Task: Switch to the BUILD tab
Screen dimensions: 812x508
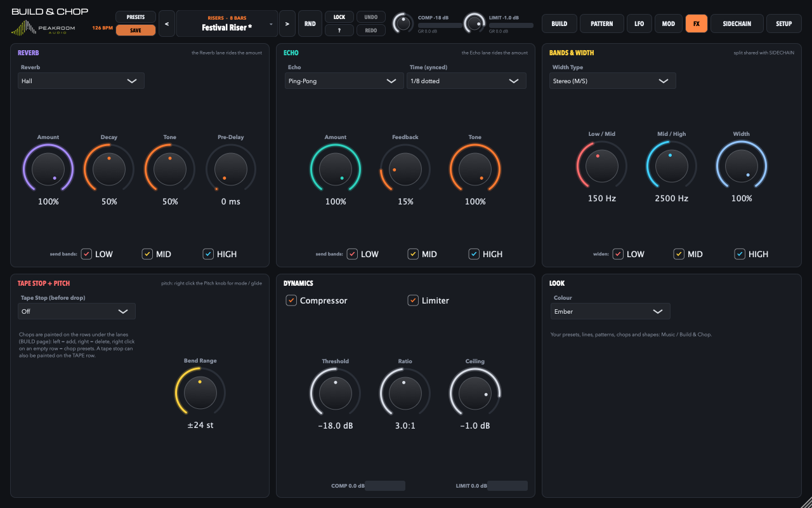Action: click(x=560, y=23)
